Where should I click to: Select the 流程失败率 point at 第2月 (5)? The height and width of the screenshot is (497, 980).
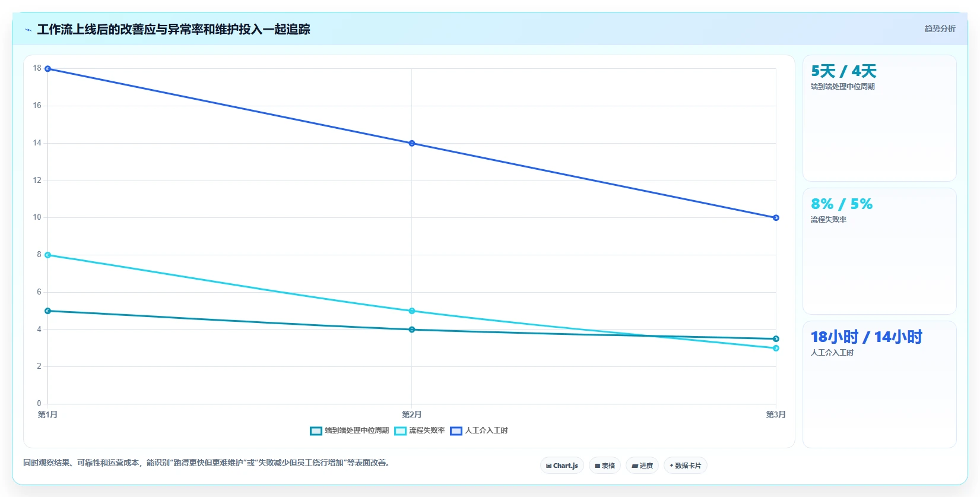412,311
